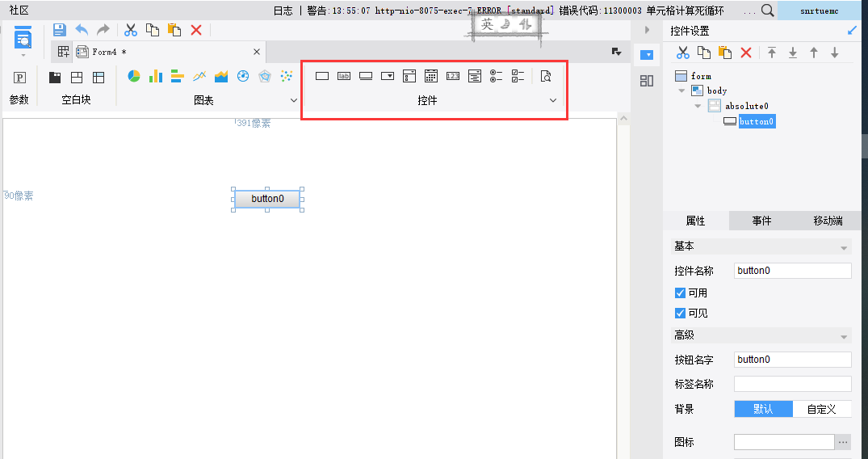Select the radio button group widget

tap(497, 76)
